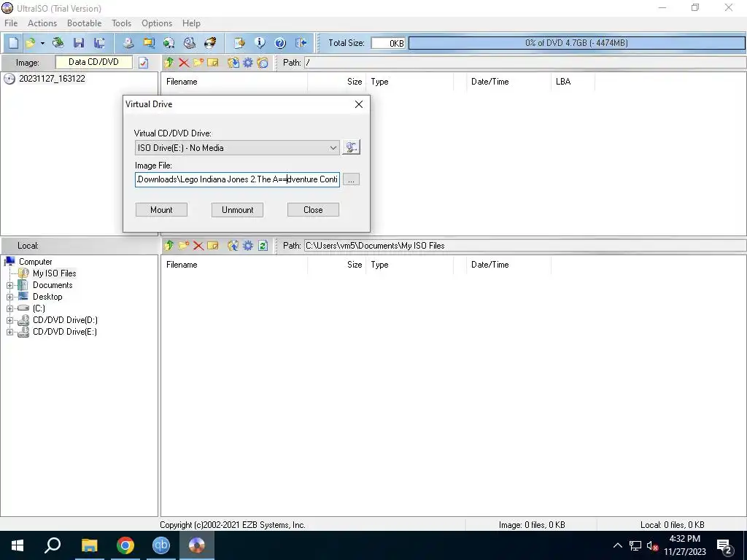Click the Up folder icon in image toolbar
The image size is (747, 560).
pyautogui.click(x=169, y=63)
